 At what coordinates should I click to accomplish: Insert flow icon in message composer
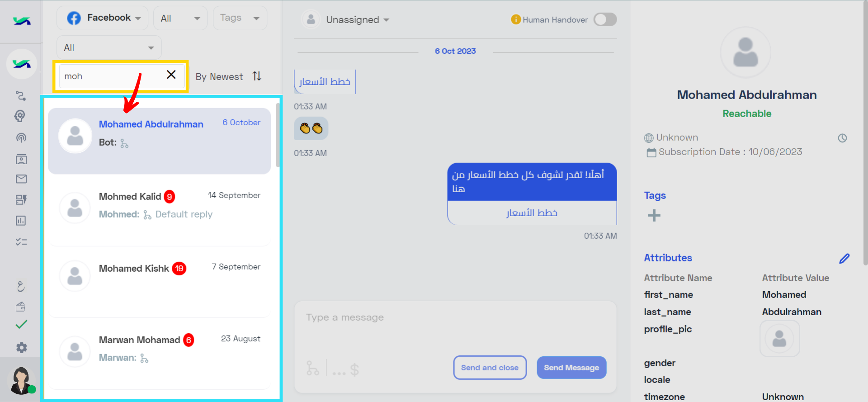coord(312,368)
